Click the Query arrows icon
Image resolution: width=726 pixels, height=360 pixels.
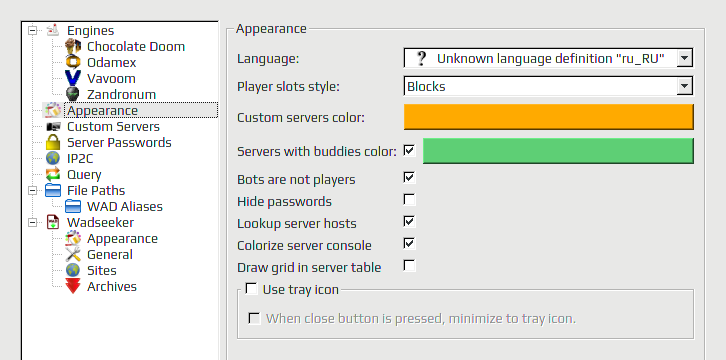tap(53, 174)
